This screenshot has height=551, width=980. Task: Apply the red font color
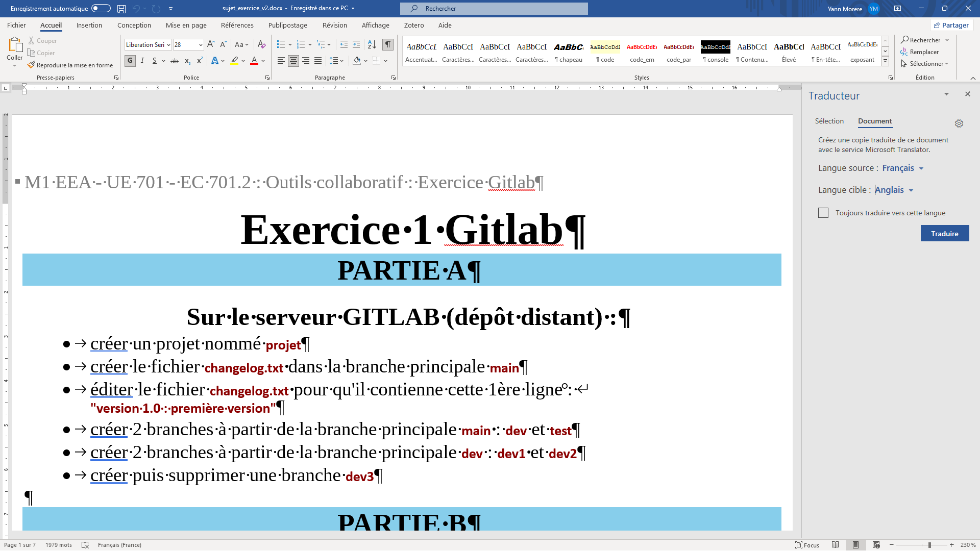(254, 61)
